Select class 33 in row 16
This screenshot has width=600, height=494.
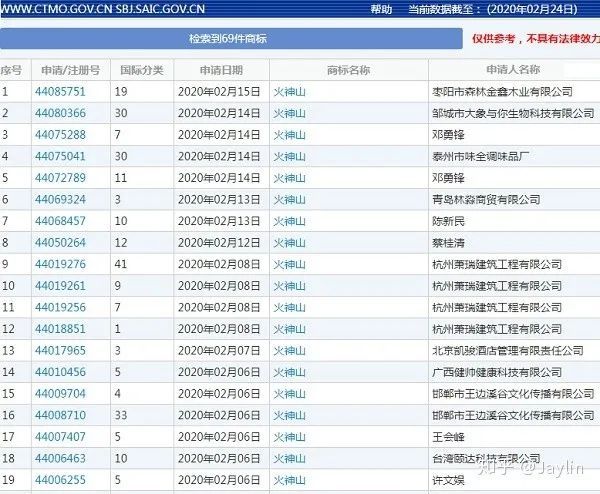(121, 415)
